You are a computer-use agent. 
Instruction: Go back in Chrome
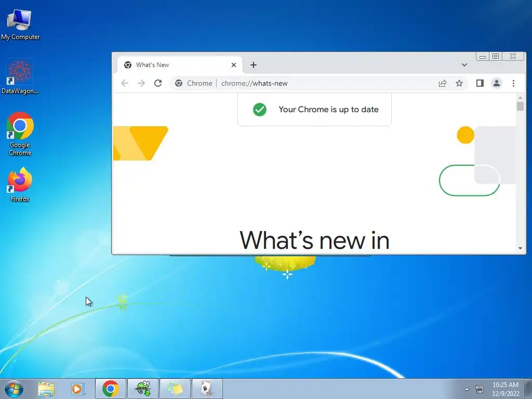click(125, 83)
